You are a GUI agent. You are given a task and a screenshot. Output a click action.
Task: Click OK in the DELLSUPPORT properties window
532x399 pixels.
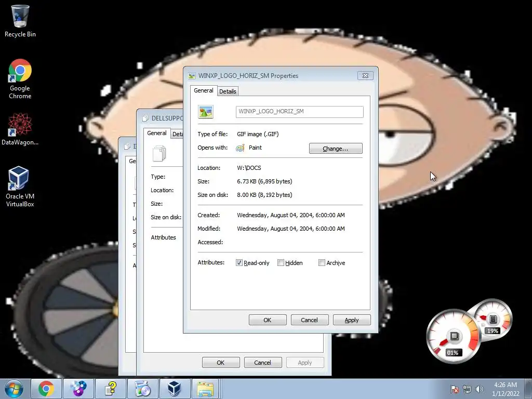220,362
